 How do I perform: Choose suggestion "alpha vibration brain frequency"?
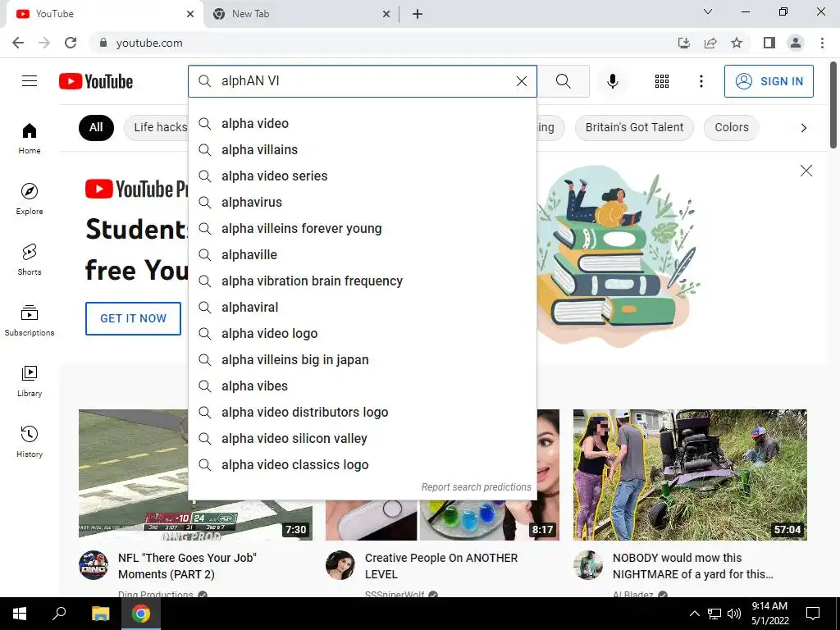(x=363, y=281)
